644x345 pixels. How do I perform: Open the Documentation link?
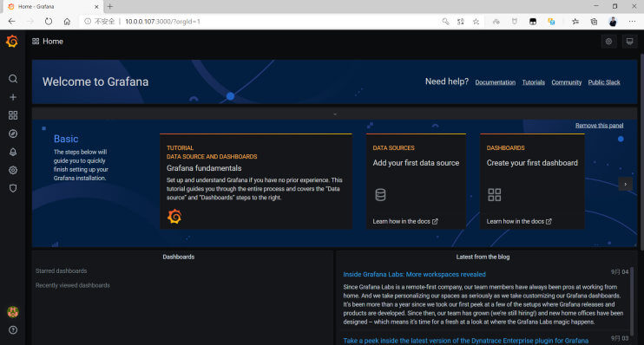(496, 82)
